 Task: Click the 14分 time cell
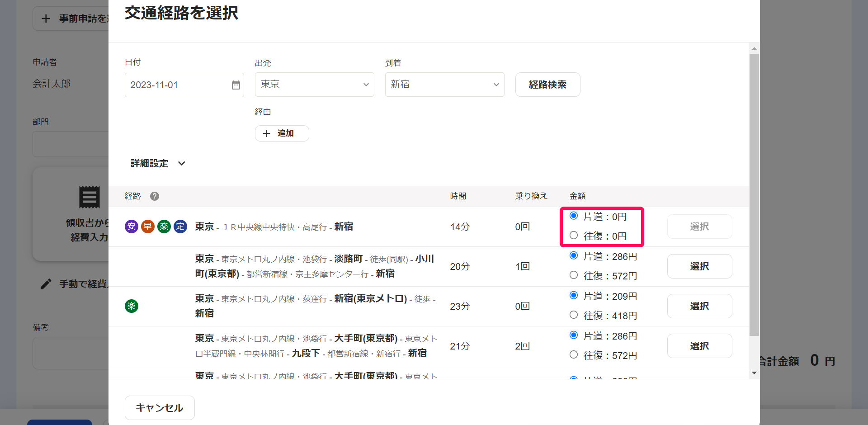[x=460, y=227]
